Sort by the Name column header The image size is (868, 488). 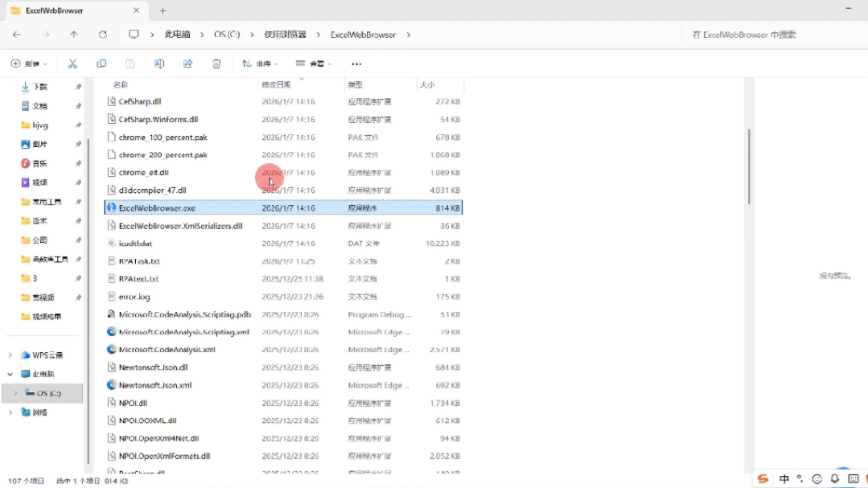tap(120, 84)
